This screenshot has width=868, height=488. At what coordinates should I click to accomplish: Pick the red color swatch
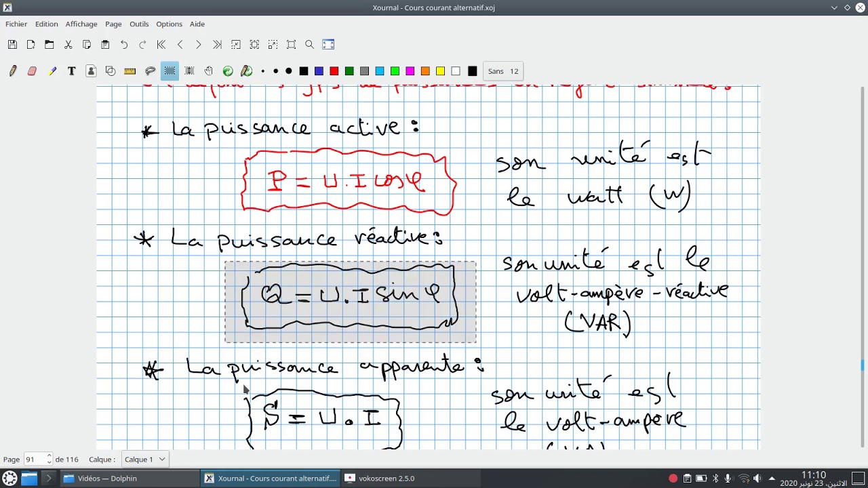click(334, 71)
